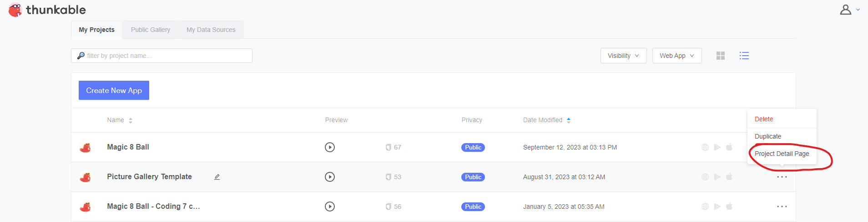The height and width of the screenshot is (222, 868).
Task: Click the Create New App button
Action: [x=114, y=90]
